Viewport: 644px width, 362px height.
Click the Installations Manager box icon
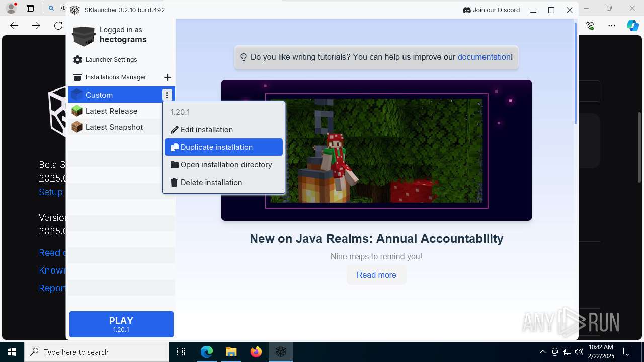tap(77, 77)
